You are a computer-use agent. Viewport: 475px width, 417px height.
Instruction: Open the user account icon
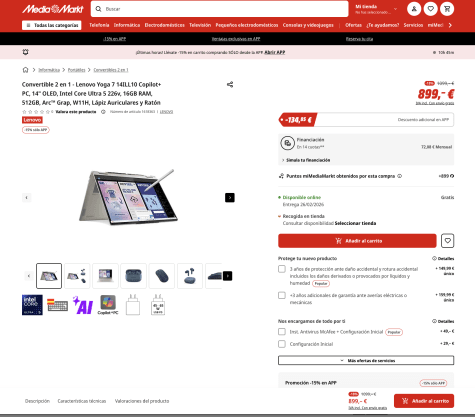click(x=414, y=9)
